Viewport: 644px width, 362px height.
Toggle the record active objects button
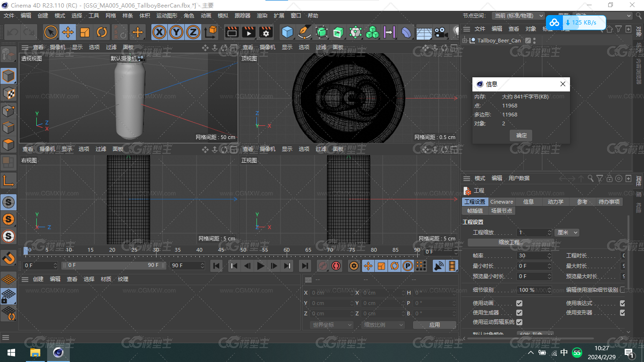322,266
